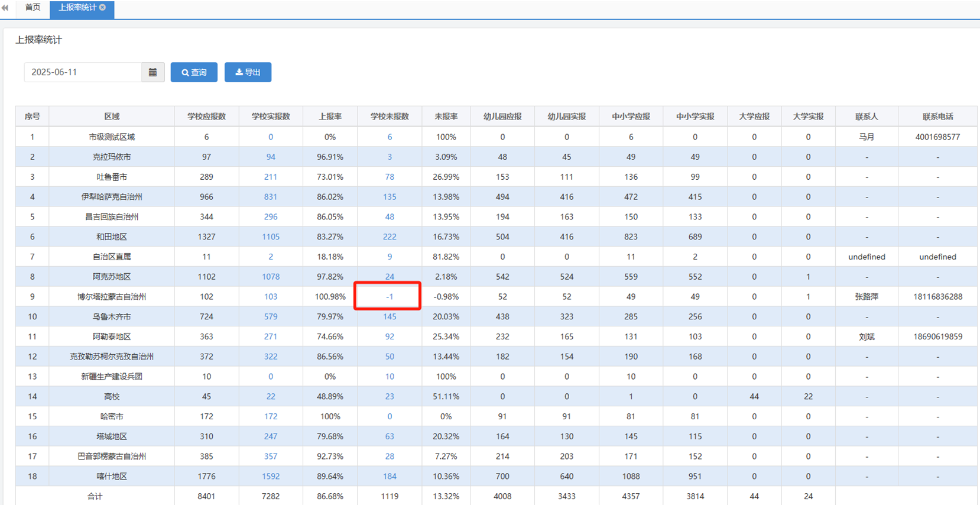Select the 上报率统计 tab
The width and height of the screenshot is (980, 505).
(77, 8)
